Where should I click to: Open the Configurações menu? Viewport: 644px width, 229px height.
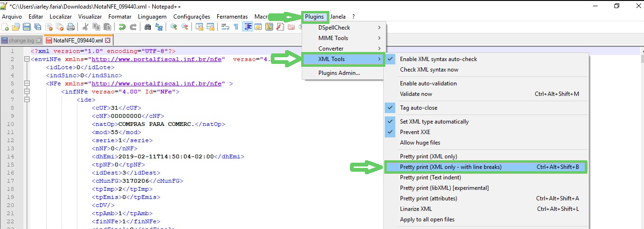pos(191,17)
